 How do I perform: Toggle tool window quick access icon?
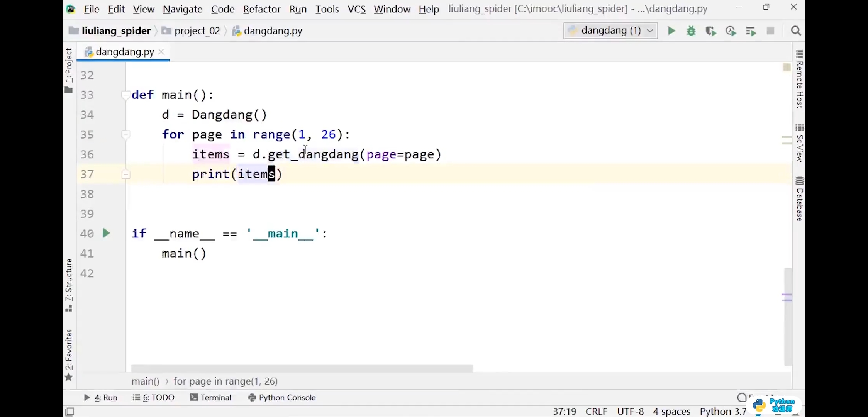click(x=70, y=412)
